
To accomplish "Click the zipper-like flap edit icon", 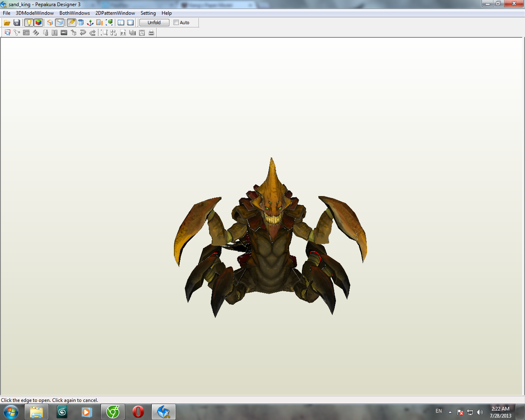I will pos(26,33).
